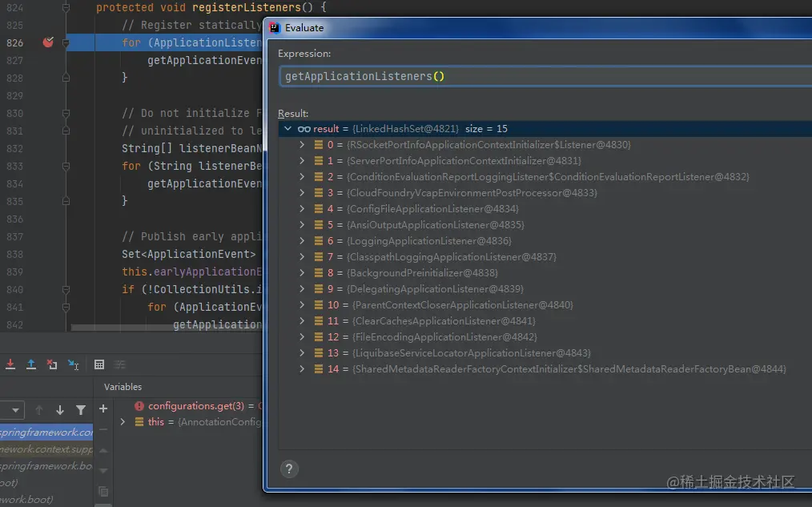Click the frames filter funnel icon
The image size is (812, 507).
coord(81,410)
